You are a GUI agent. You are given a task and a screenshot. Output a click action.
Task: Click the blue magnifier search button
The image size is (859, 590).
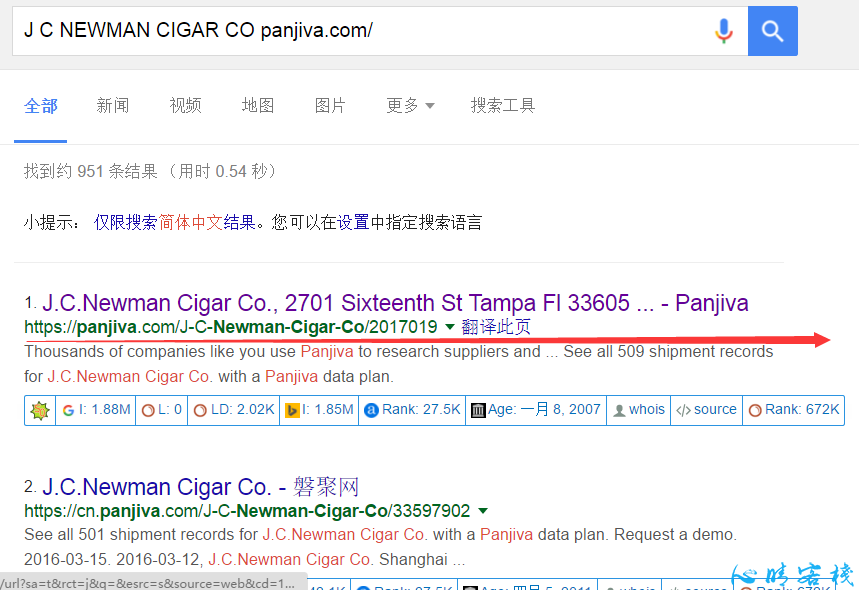click(x=772, y=31)
